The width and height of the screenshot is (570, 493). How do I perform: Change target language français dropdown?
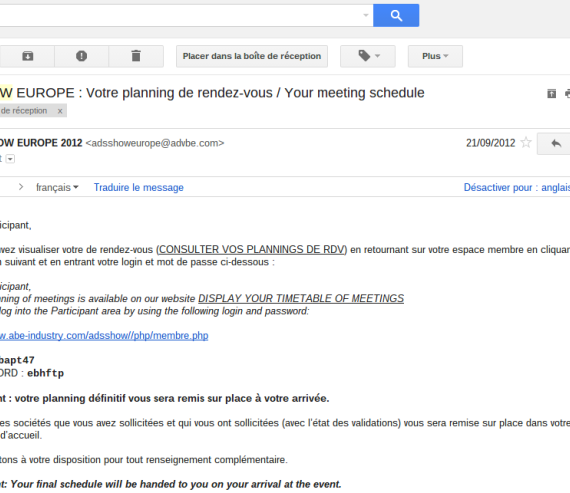click(x=57, y=187)
